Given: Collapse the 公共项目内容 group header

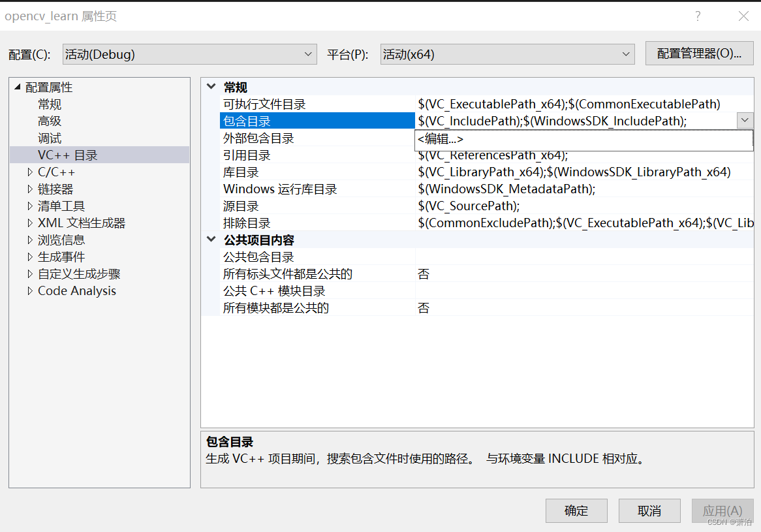Looking at the screenshot, I should click(x=211, y=240).
